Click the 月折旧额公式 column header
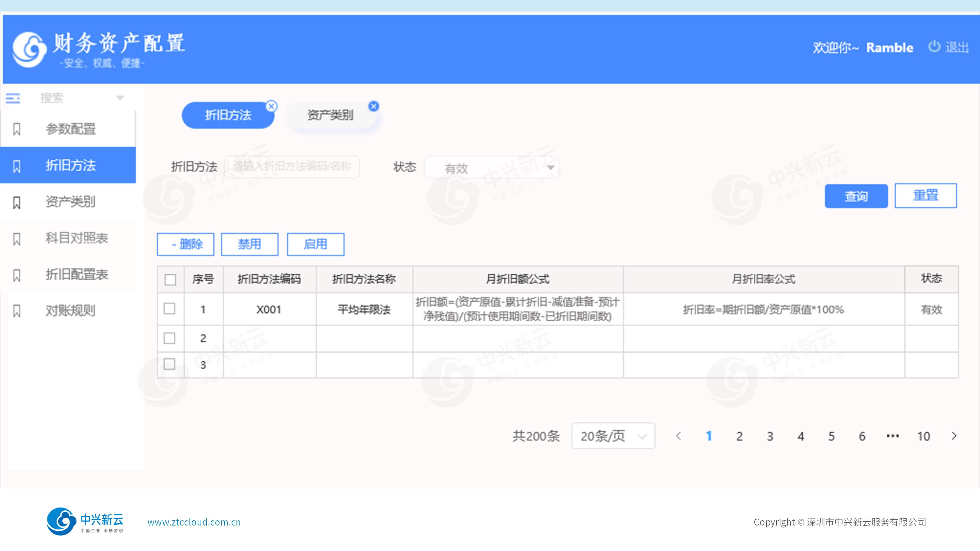This screenshot has width=980, height=551. pyautogui.click(x=518, y=279)
